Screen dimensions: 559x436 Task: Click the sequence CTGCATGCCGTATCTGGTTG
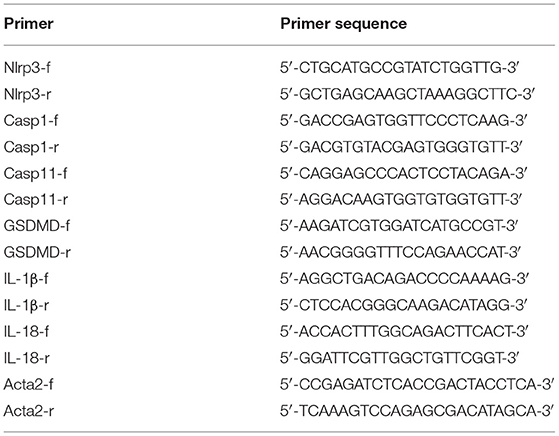point(399,68)
